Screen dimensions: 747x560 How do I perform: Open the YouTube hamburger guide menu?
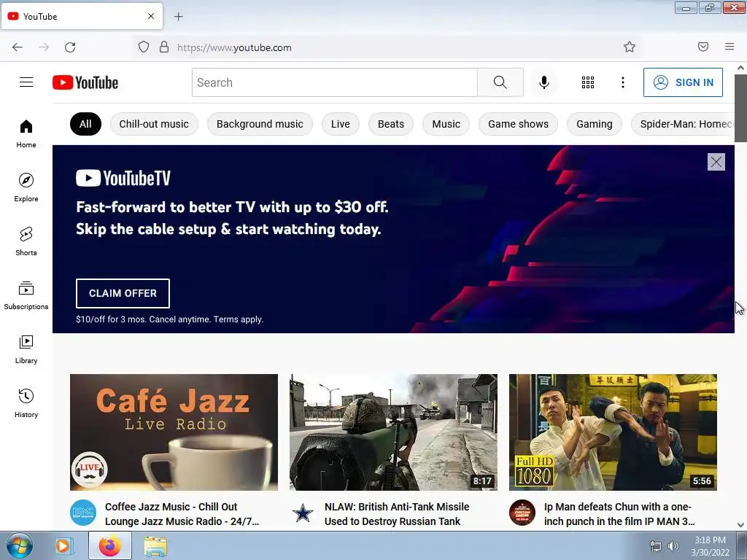coord(26,82)
